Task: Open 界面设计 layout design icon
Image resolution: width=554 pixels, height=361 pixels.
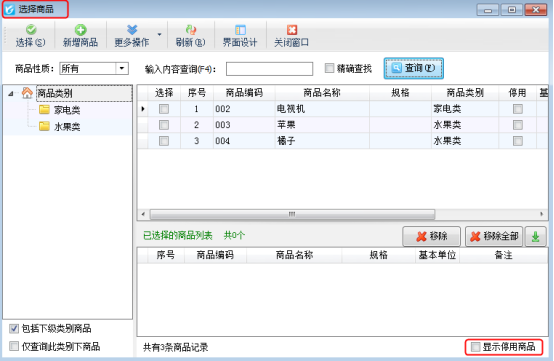Action: (240, 30)
